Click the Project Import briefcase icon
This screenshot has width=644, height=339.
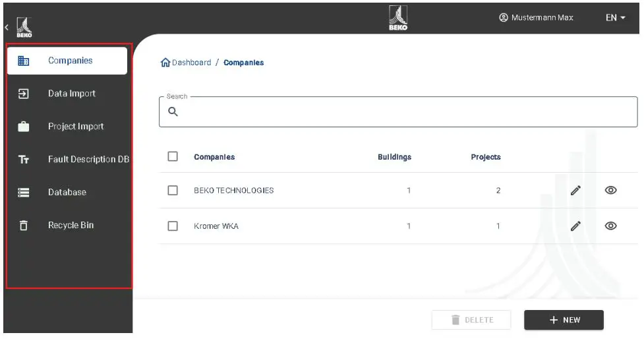point(24,127)
